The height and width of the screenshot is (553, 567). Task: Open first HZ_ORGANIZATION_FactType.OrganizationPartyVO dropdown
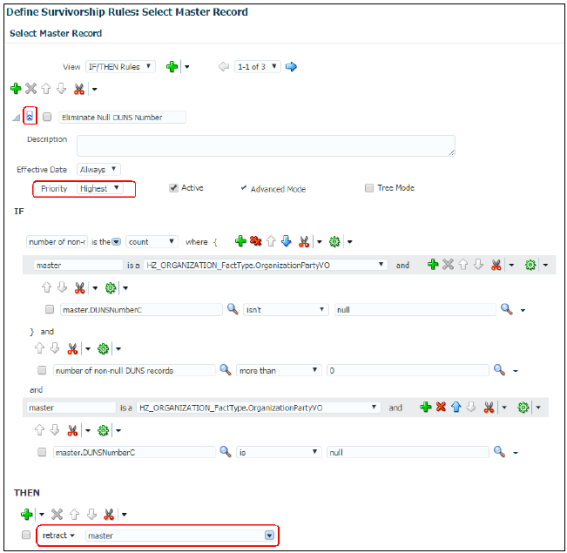point(265,265)
